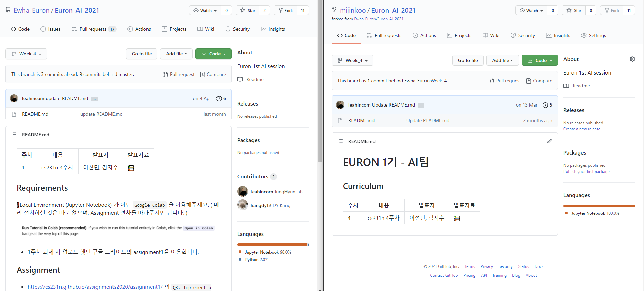Click mijinkoo owner name in header
The image size is (644, 291).
tap(353, 10)
